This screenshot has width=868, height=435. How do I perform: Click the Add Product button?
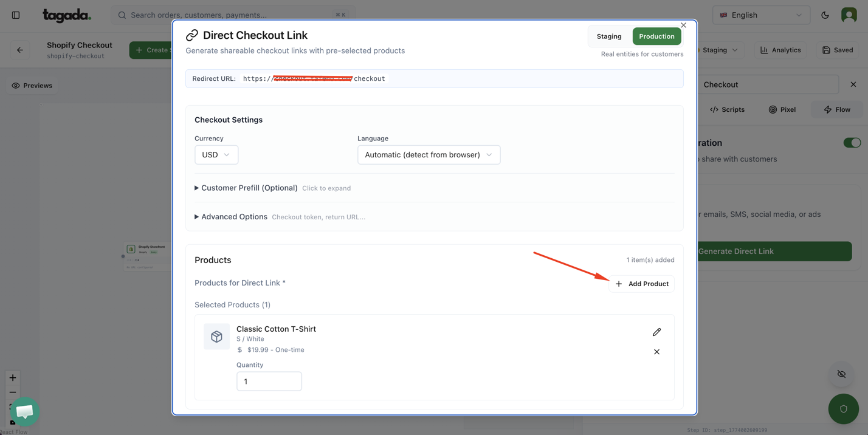(x=642, y=284)
